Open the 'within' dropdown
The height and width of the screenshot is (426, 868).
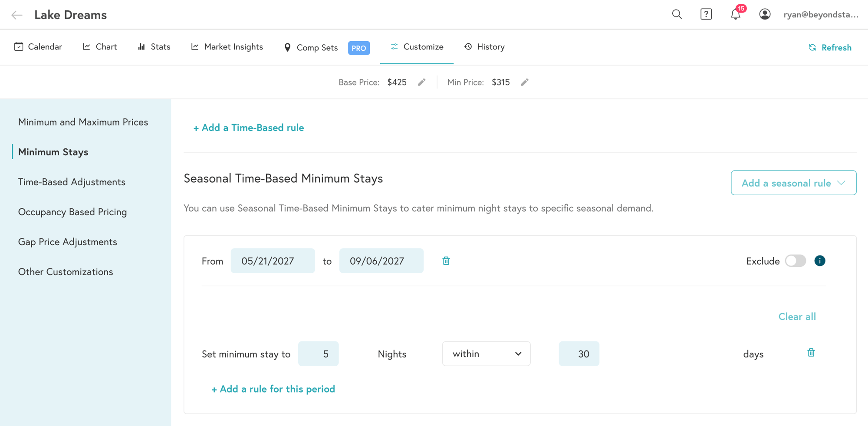tap(486, 354)
